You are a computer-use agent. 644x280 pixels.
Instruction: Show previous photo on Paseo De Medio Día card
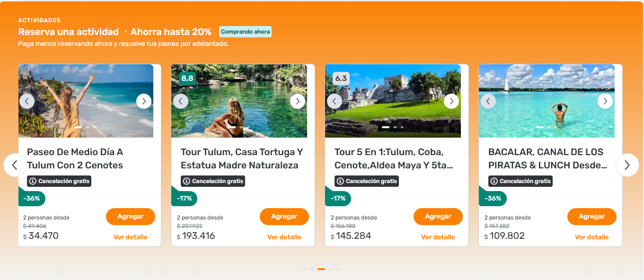[27, 101]
